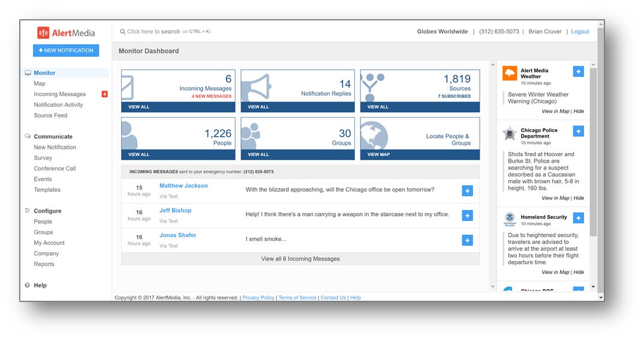
Task: Open My Account in the sidebar
Action: [x=49, y=243]
